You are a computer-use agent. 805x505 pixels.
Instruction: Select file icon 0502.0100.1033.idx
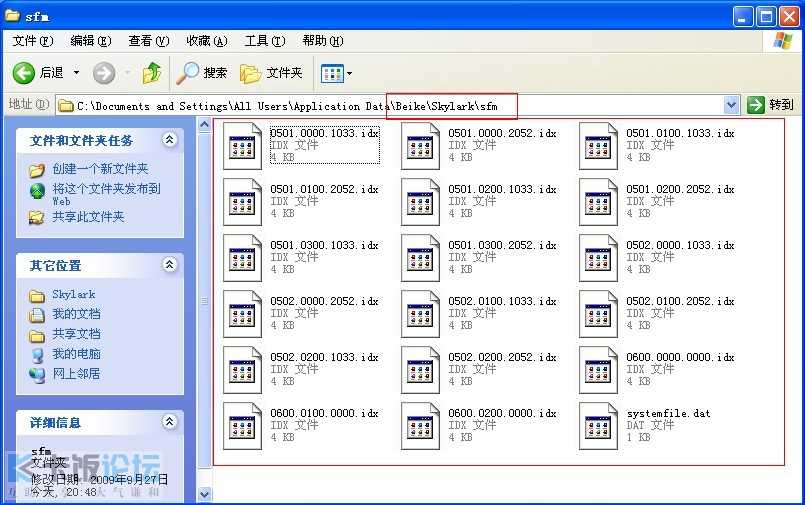pos(420,314)
